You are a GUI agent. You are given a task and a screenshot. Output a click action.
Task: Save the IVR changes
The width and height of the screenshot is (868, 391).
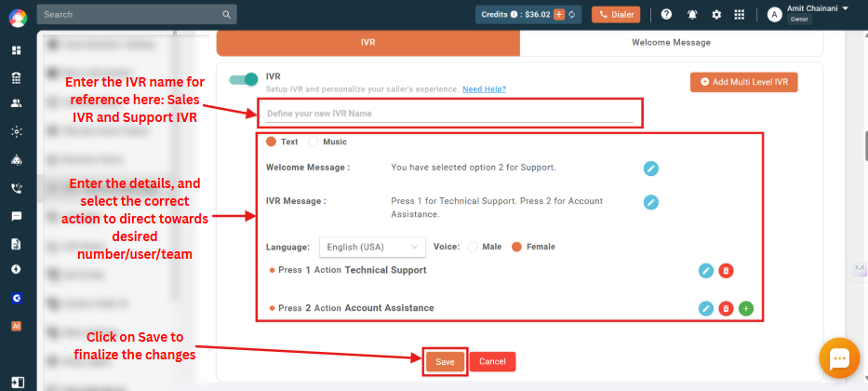click(445, 362)
